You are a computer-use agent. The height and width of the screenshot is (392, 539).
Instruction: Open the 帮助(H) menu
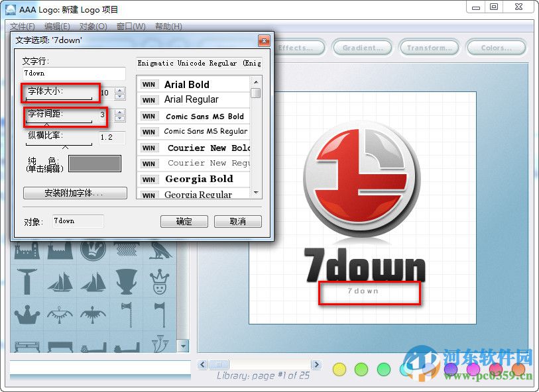click(168, 26)
